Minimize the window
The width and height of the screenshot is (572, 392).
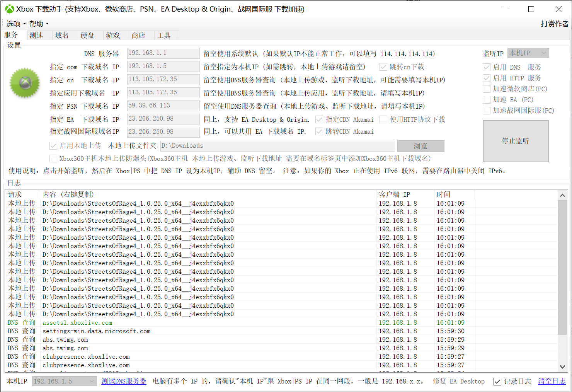tap(505, 9)
